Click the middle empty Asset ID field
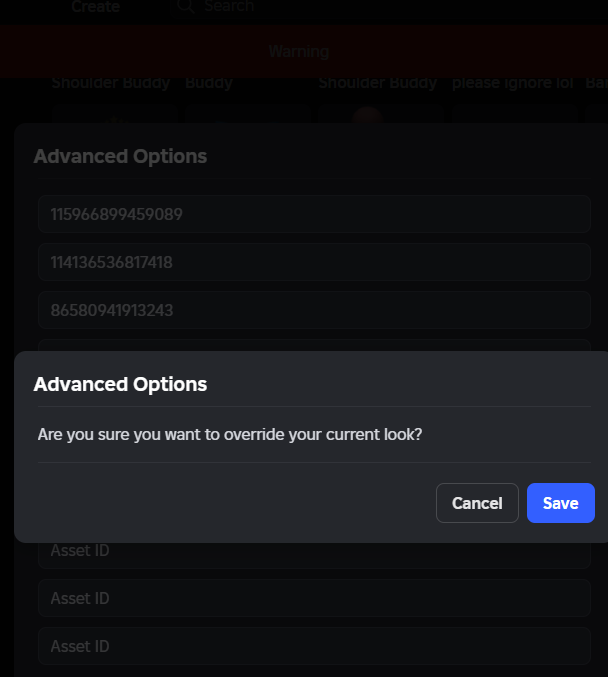 pyautogui.click(x=314, y=598)
